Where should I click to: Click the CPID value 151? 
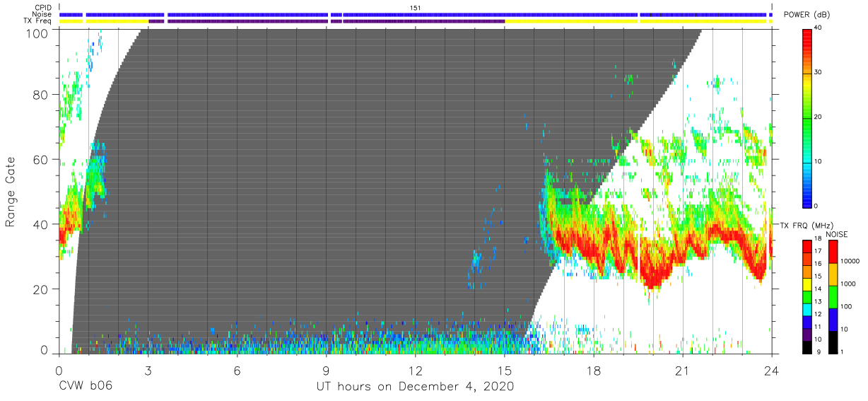tap(416, 8)
